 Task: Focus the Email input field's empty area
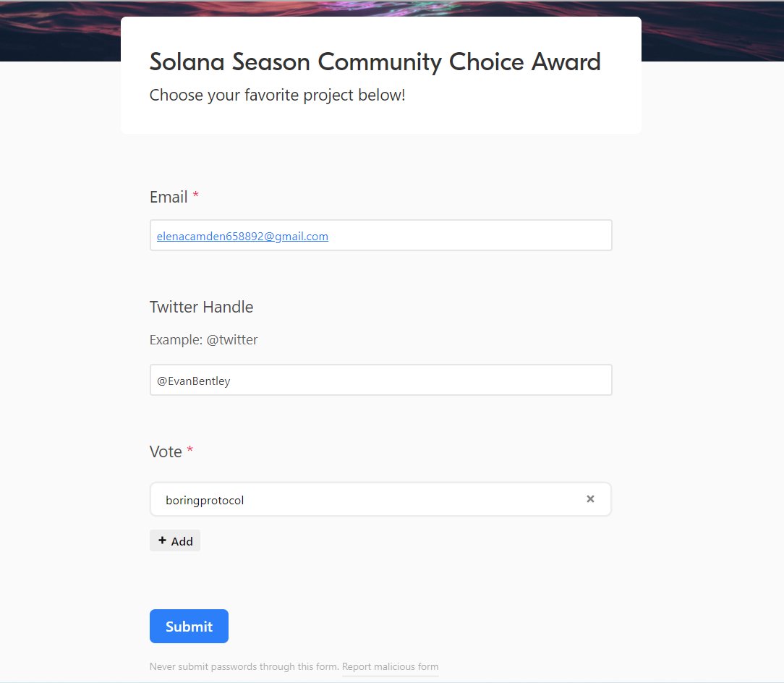pos(470,235)
